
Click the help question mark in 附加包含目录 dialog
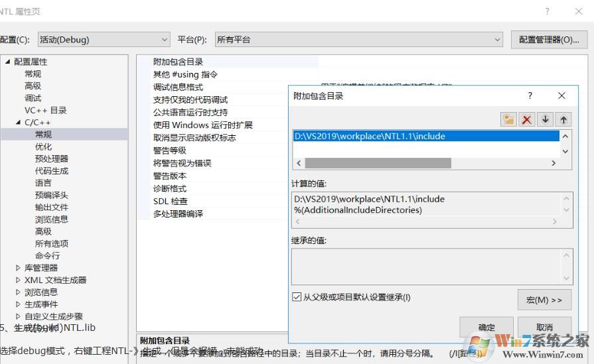[x=530, y=95]
